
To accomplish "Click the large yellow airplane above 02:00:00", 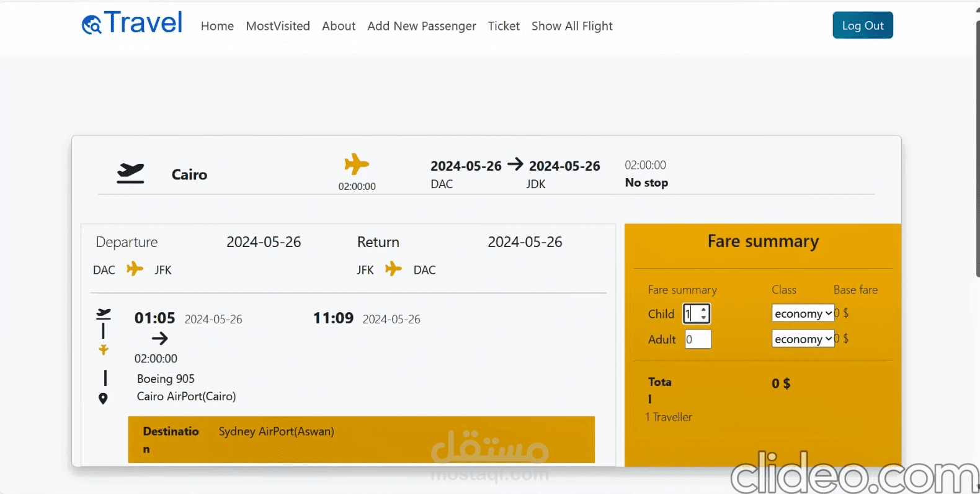I will pyautogui.click(x=357, y=164).
